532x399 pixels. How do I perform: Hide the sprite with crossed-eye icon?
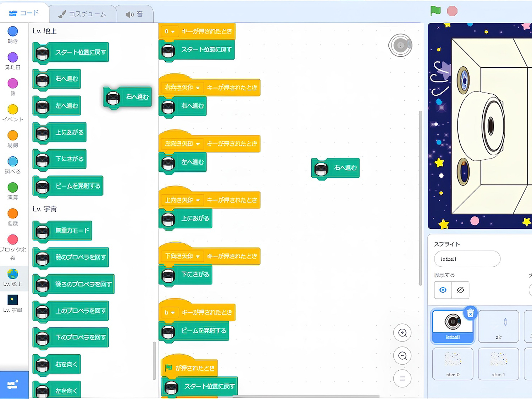click(460, 290)
